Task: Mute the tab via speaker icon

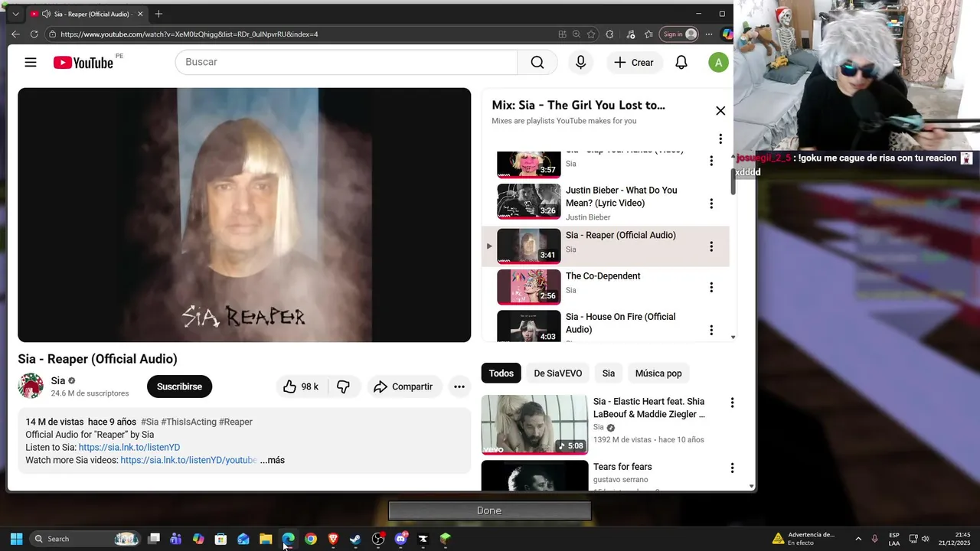Action: pos(46,14)
